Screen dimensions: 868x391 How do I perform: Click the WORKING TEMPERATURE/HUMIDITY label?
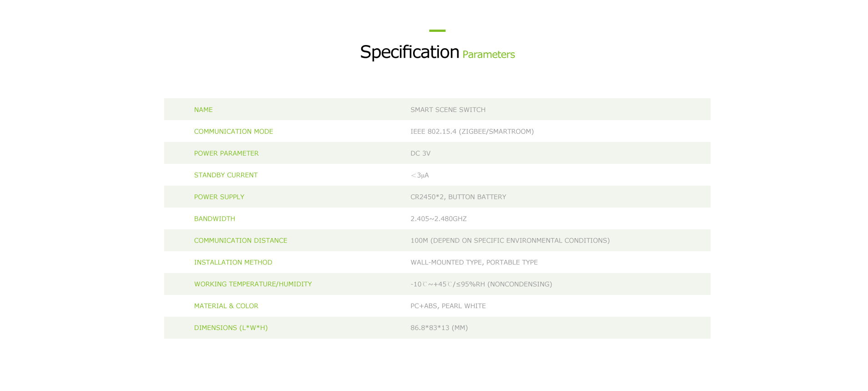point(253,284)
